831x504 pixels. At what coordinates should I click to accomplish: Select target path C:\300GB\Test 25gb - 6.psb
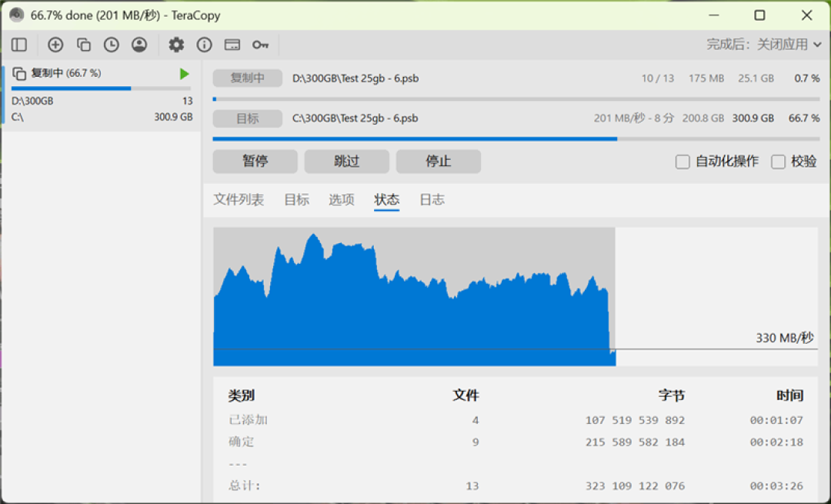[x=355, y=118]
